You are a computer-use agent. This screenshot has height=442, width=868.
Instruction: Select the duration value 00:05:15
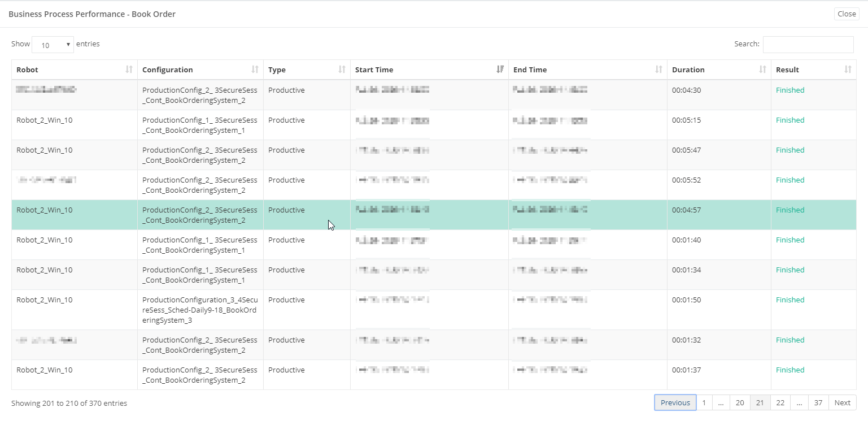click(x=686, y=120)
